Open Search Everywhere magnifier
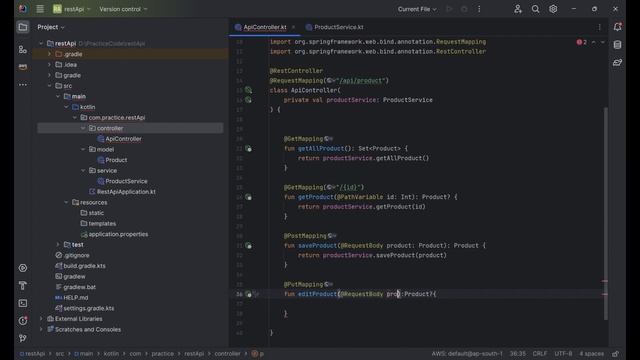The image size is (640, 360). 536,9
